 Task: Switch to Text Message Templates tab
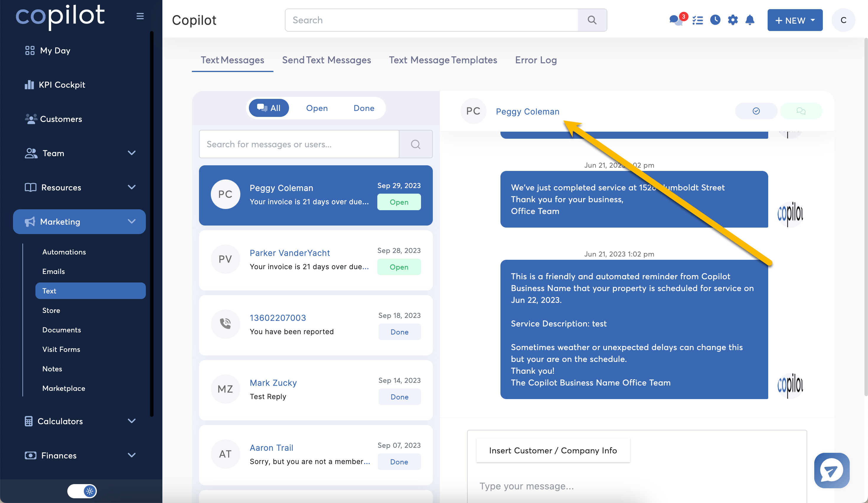pyautogui.click(x=443, y=60)
